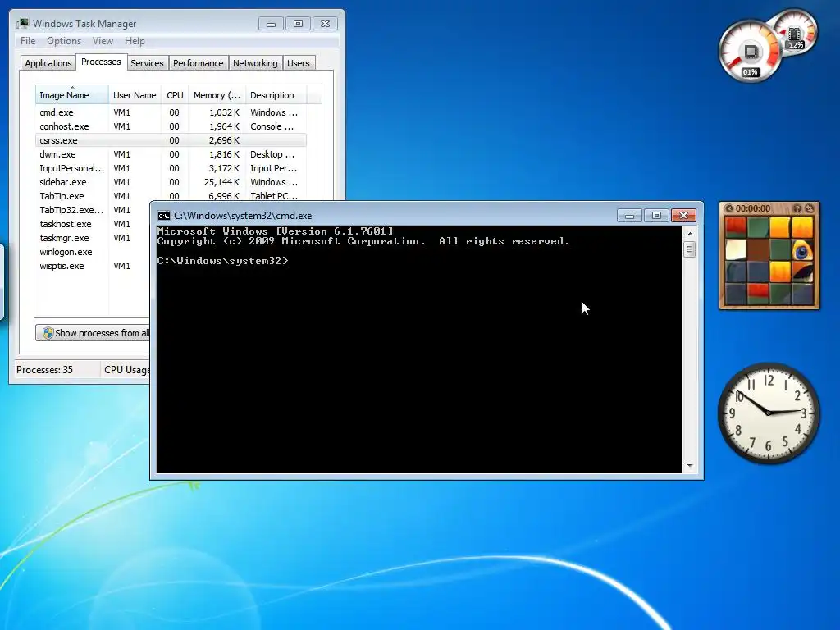
Task: Select the csrss.exe process row
Action: click(171, 140)
